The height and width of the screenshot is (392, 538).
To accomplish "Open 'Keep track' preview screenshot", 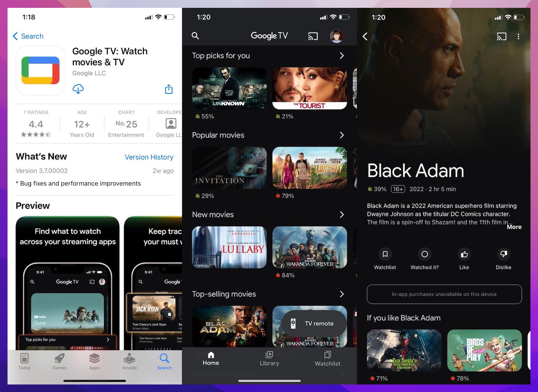I will click(x=153, y=283).
